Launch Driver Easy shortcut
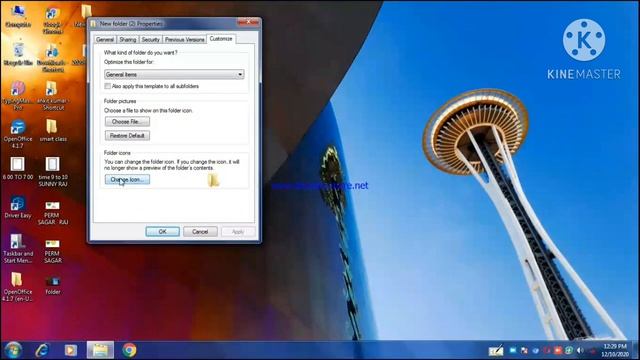Image resolution: width=640 pixels, height=360 pixels. coord(18,207)
